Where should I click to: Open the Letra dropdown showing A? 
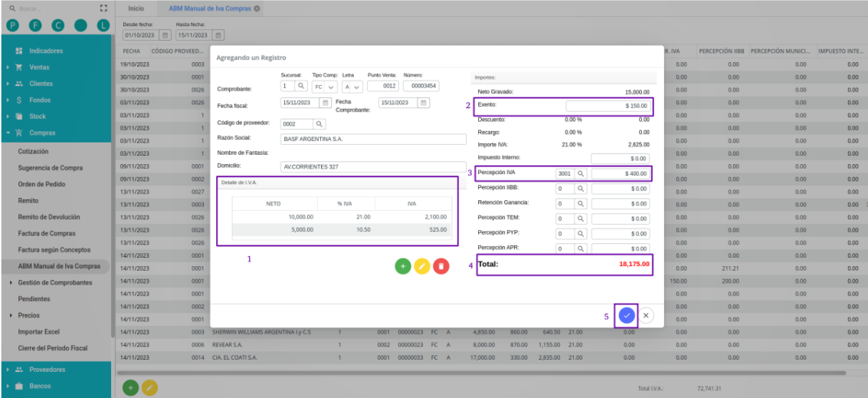[352, 87]
